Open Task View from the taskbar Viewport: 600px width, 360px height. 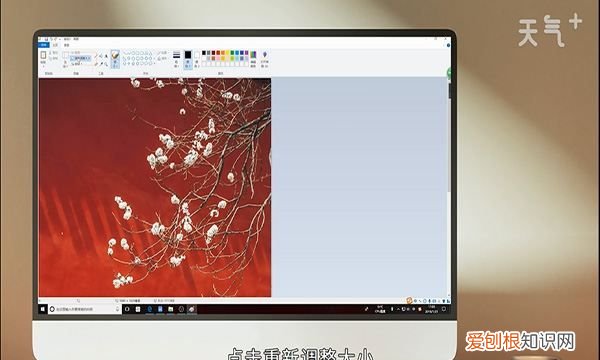tap(127, 309)
